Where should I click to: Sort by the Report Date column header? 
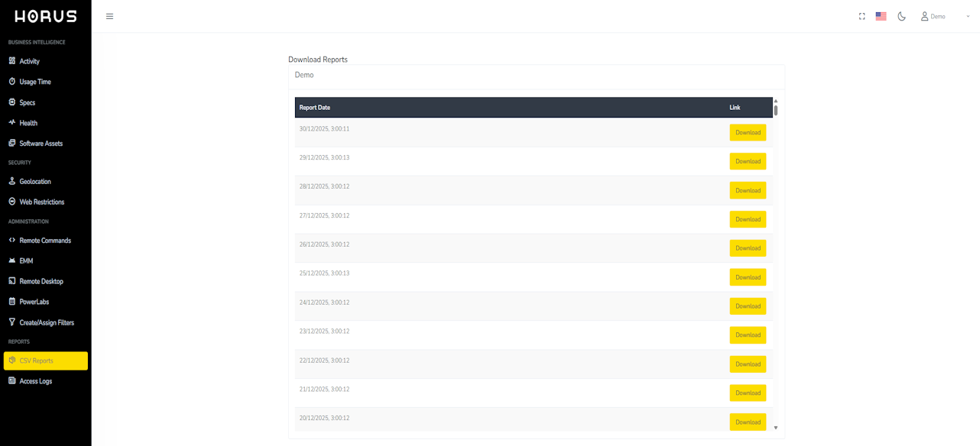(x=315, y=108)
